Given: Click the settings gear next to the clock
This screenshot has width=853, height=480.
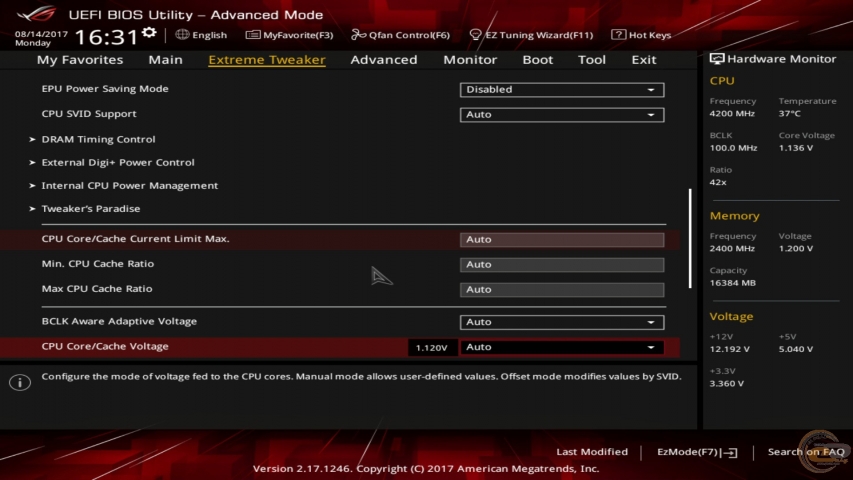Looking at the screenshot, I should point(149,33).
